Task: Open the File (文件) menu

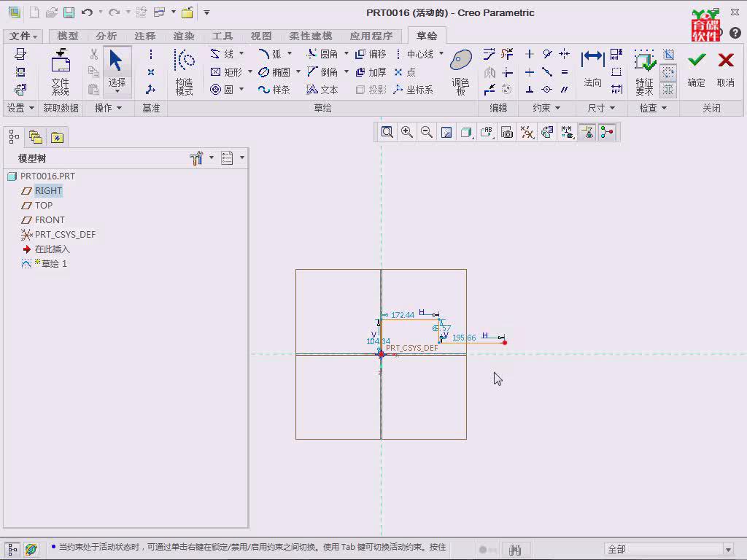Action: [23, 36]
